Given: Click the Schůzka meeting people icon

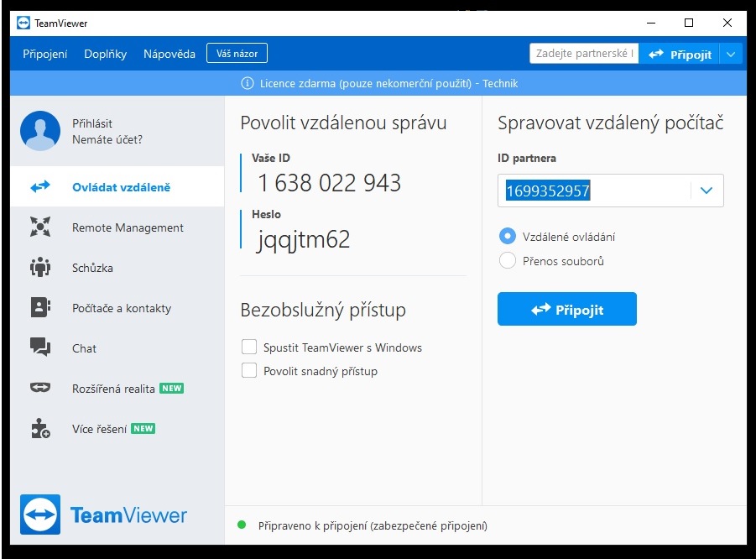Looking at the screenshot, I should click(40, 267).
